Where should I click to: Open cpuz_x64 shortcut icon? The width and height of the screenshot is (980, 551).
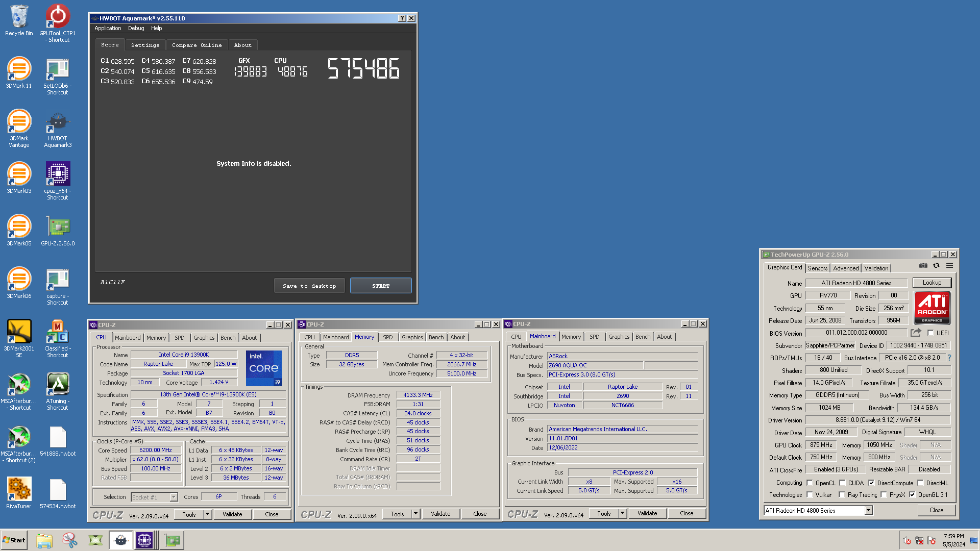coord(58,181)
